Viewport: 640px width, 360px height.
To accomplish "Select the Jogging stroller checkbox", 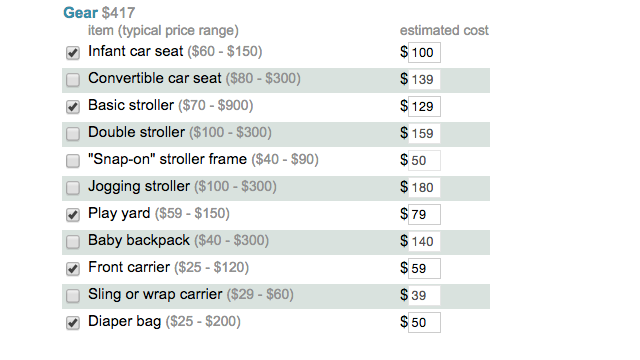I will [x=73, y=187].
